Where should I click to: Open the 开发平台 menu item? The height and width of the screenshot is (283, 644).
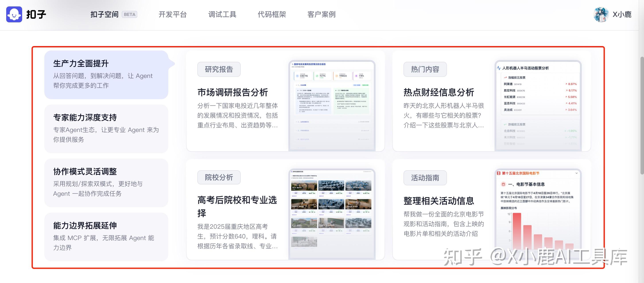pos(173,14)
